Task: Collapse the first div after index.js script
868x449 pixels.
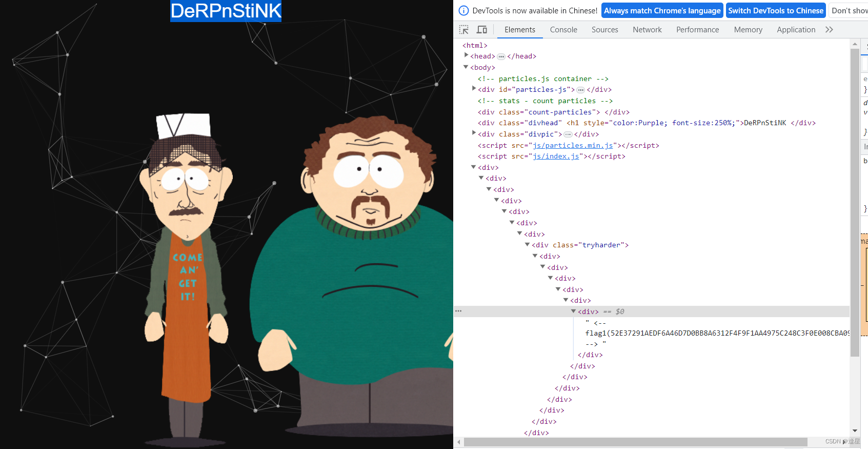Action: 473,167
